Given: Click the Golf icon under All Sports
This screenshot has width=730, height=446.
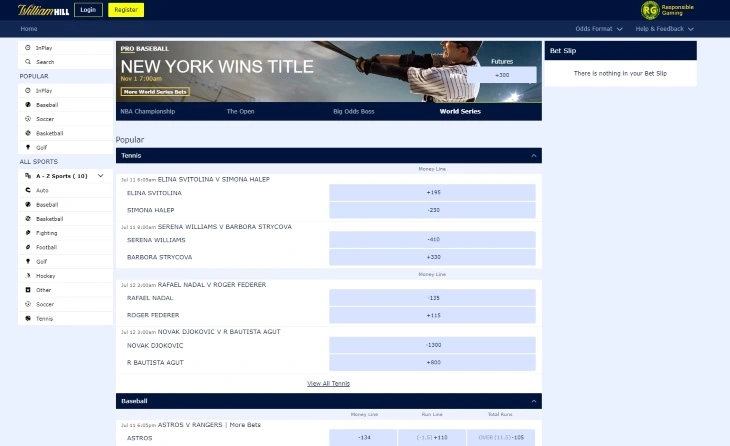Looking at the screenshot, I should [x=28, y=261].
